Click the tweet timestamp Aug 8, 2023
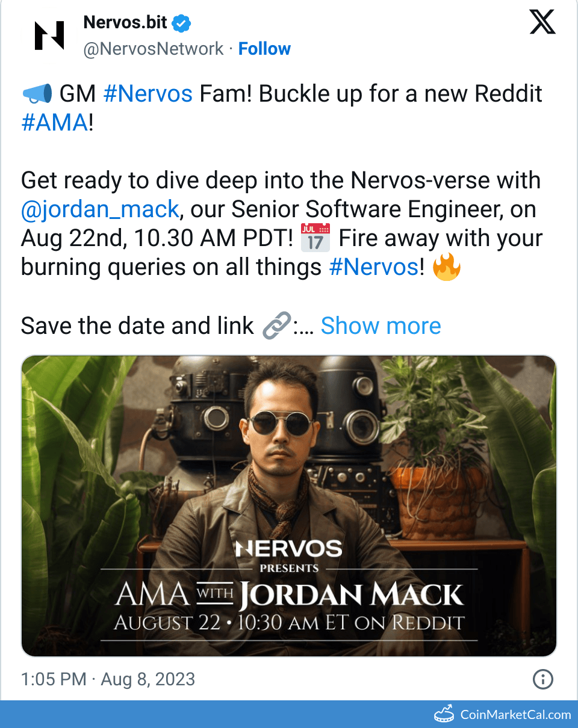The width and height of the screenshot is (578, 728). (148, 680)
